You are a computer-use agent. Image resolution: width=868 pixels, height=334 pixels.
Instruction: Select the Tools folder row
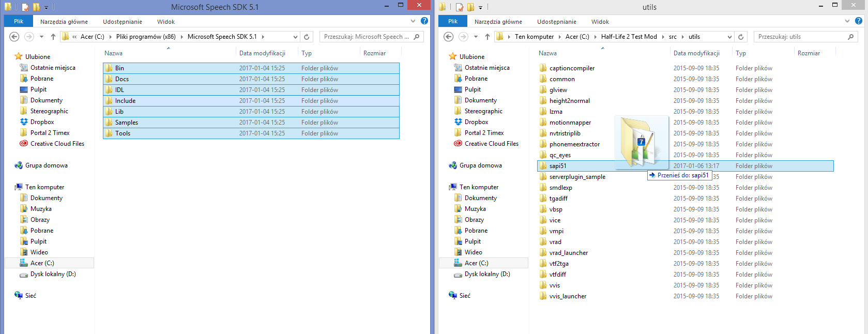pos(251,133)
